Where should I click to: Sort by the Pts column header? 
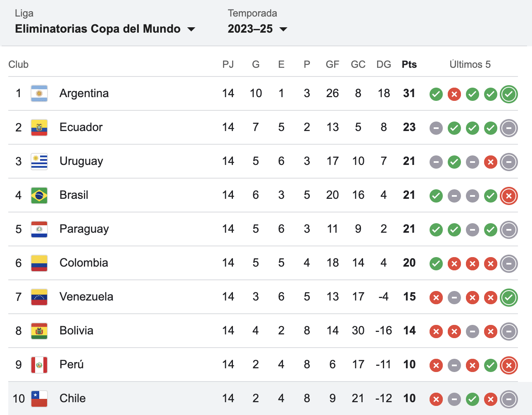pos(409,64)
